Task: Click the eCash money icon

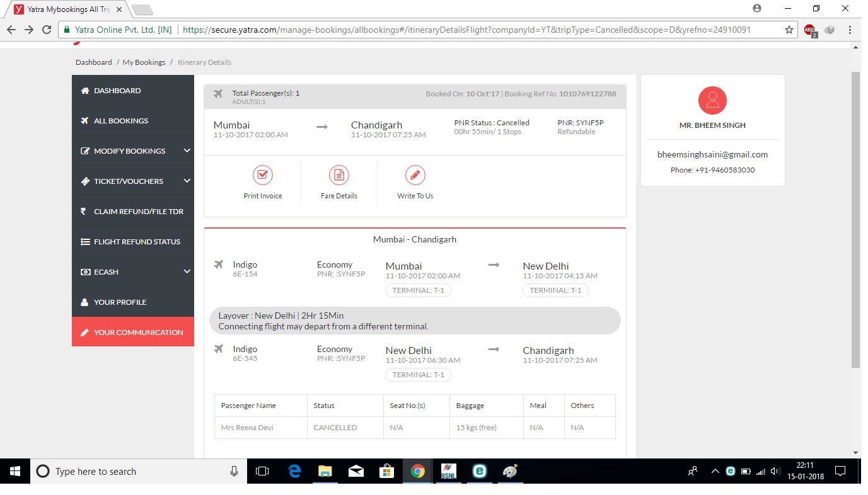Action: click(x=85, y=272)
